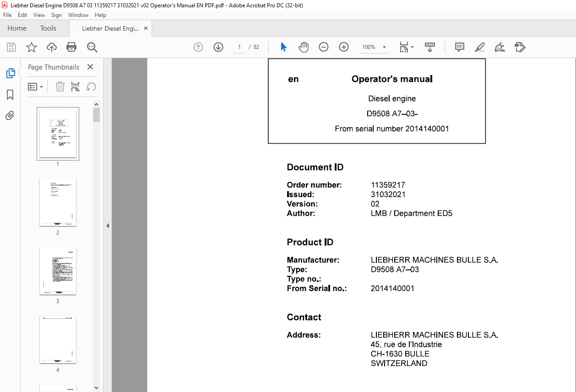
Task: Close the Page Thumbnails panel
Action: pyautogui.click(x=90, y=67)
